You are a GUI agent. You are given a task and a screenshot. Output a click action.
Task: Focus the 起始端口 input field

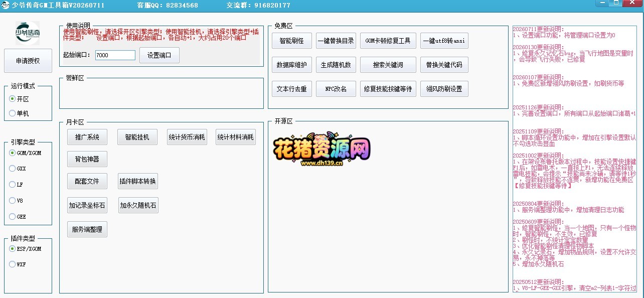click(115, 55)
